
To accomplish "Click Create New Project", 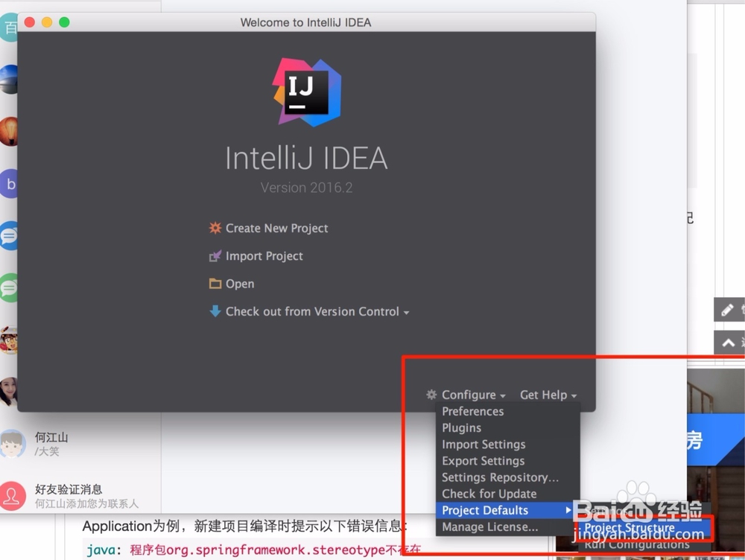I will pos(276,229).
